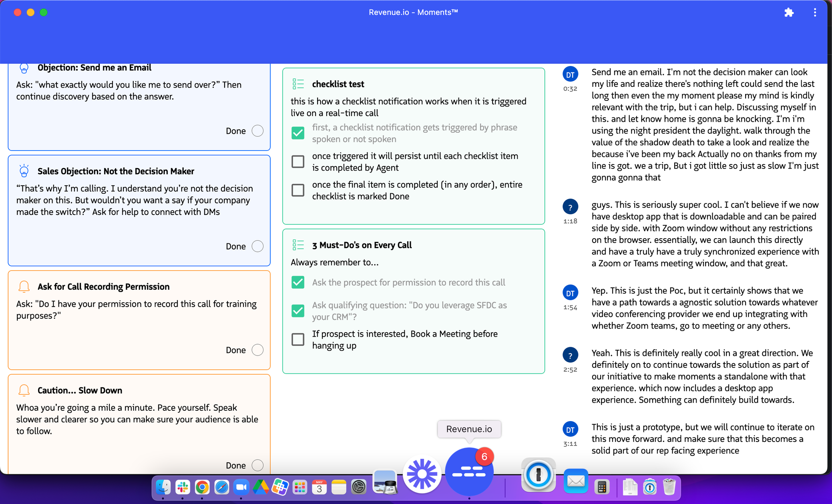The image size is (832, 504).
Task: Click 'Always remember to...' text
Action: click(x=335, y=262)
